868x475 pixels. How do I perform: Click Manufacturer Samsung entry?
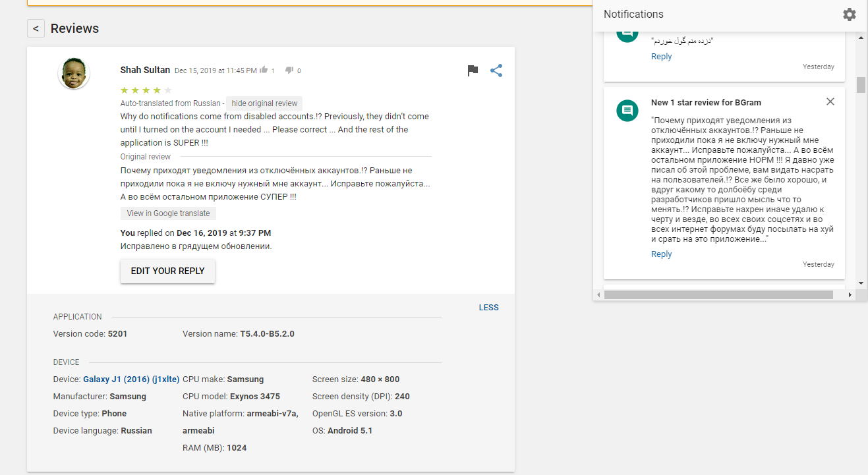100,397
